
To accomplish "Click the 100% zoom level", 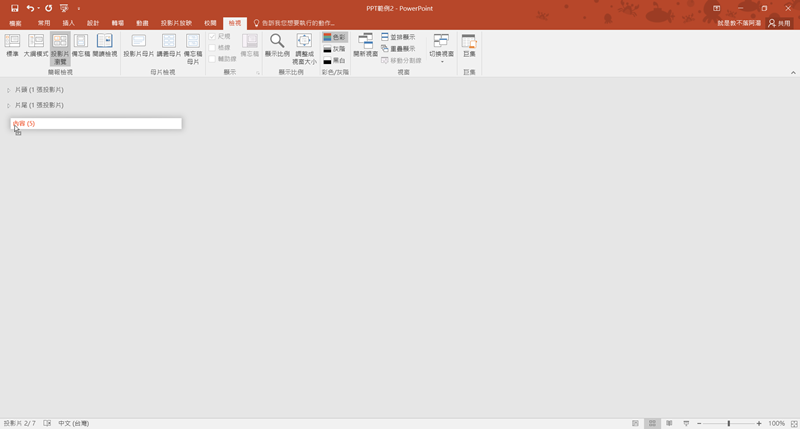I will coord(777,423).
